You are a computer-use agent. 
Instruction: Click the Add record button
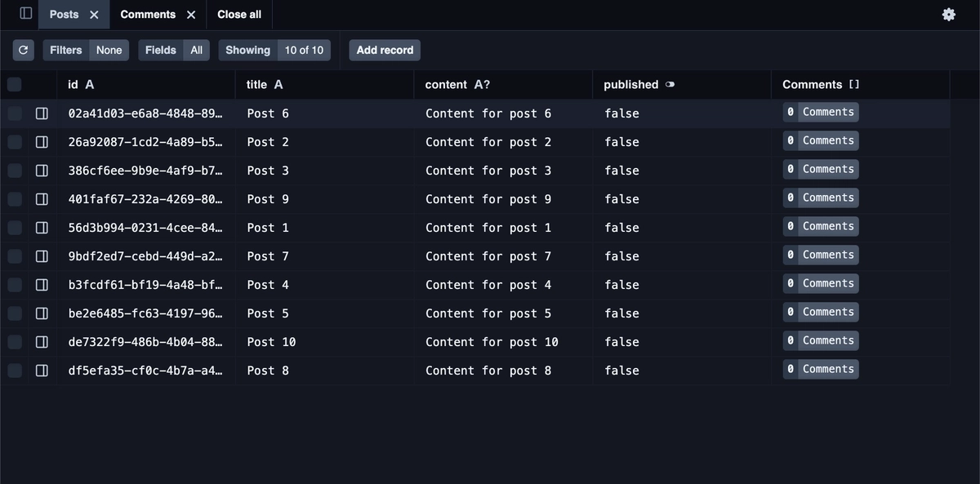tap(384, 50)
